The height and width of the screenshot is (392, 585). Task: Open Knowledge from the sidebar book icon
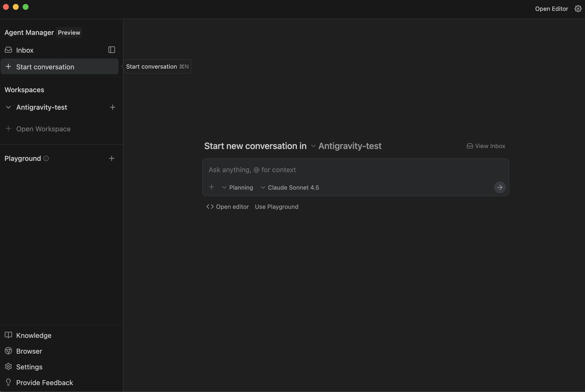tap(9, 335)
